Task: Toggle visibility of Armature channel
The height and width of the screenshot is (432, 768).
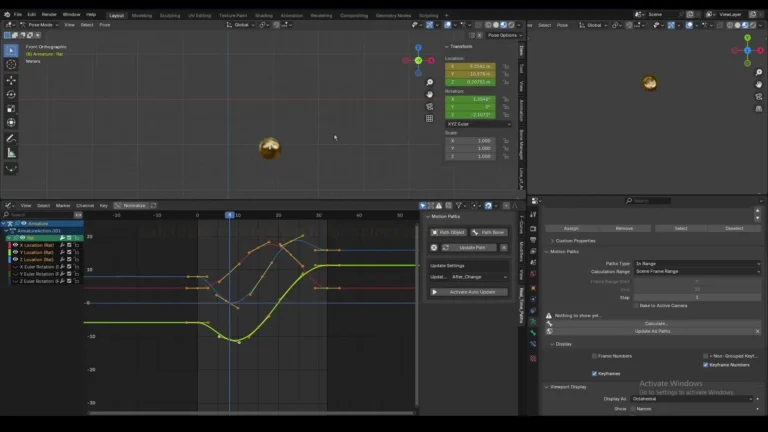Action: click(24, 223)
